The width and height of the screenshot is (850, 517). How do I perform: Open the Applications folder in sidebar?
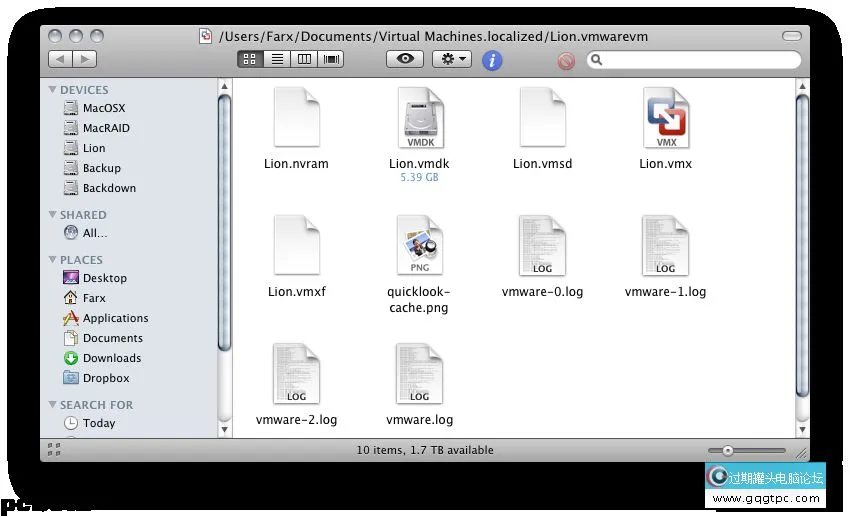click(x=115, y=318)
